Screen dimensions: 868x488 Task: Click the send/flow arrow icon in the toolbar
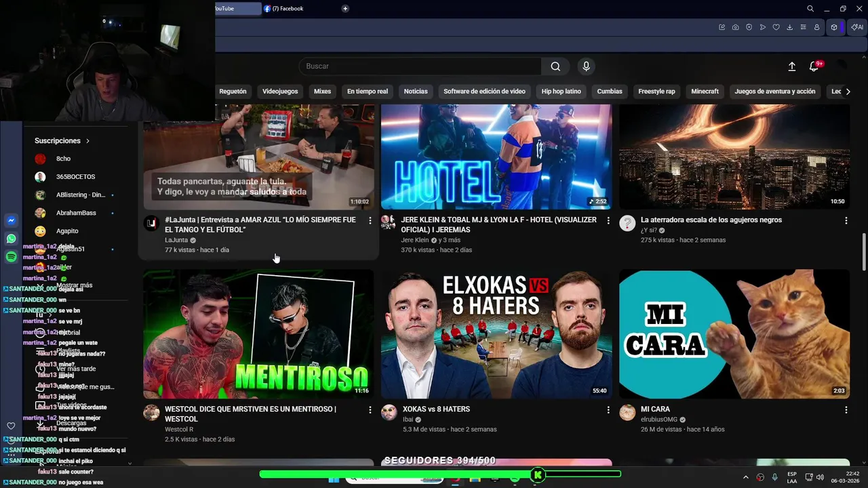click(763, 27)
